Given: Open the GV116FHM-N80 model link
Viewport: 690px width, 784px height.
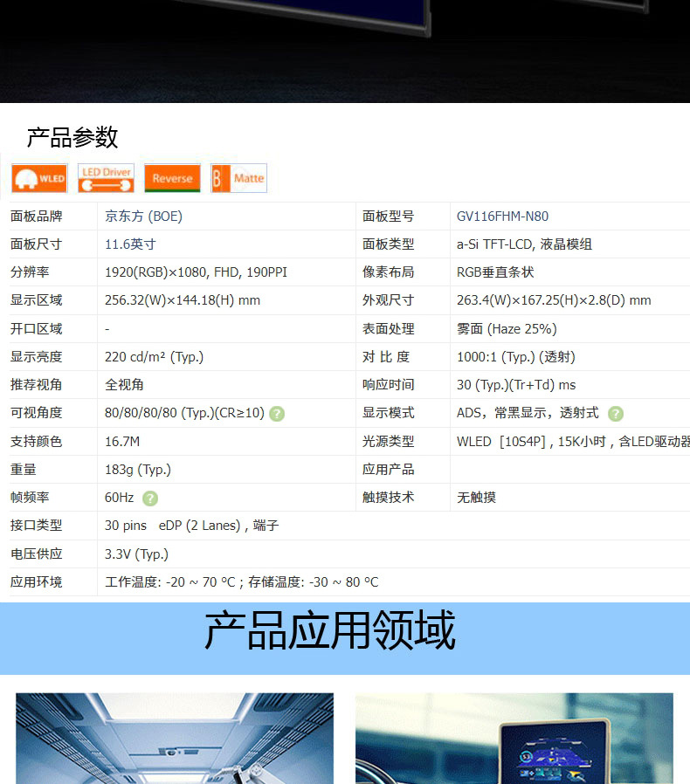Looking at the screenshot, I should tap(502, 216).
